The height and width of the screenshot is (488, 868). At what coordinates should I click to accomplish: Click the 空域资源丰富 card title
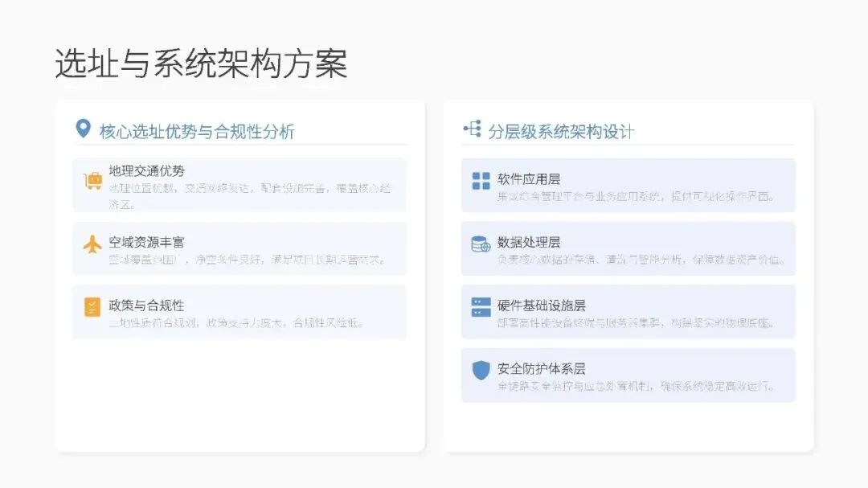[147, 242]
